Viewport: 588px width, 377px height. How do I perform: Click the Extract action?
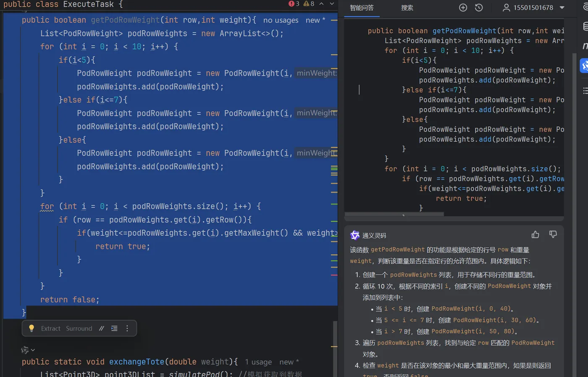(x=51, y=328)
